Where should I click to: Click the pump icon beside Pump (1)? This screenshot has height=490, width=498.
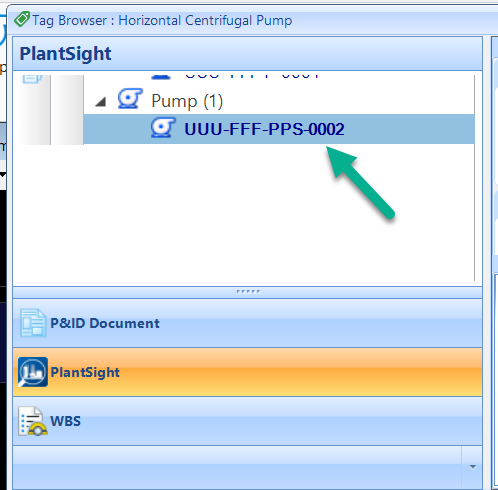[130, 99]
